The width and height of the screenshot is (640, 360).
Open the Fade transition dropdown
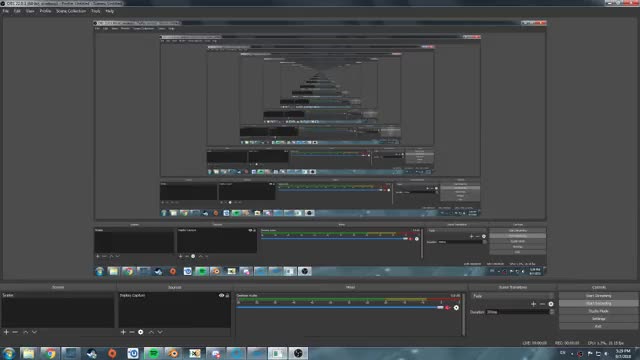(513, 296)
